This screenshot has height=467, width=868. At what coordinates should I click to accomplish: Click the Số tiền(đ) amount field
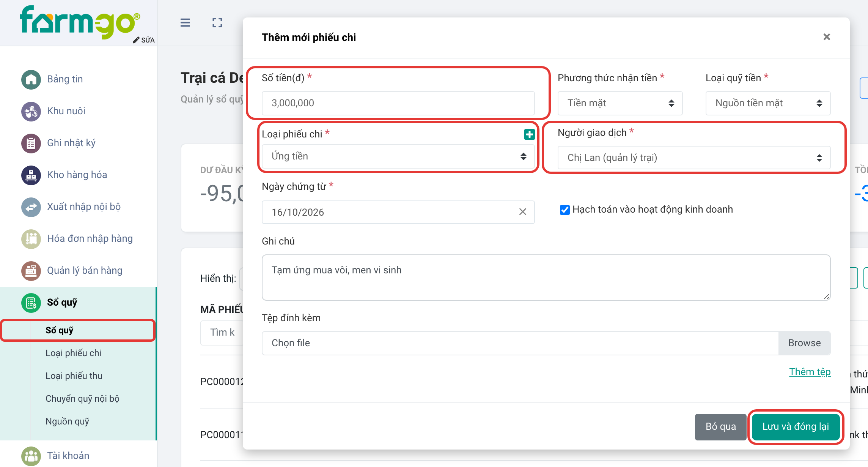pyautogui.click(x=398, y=103)
